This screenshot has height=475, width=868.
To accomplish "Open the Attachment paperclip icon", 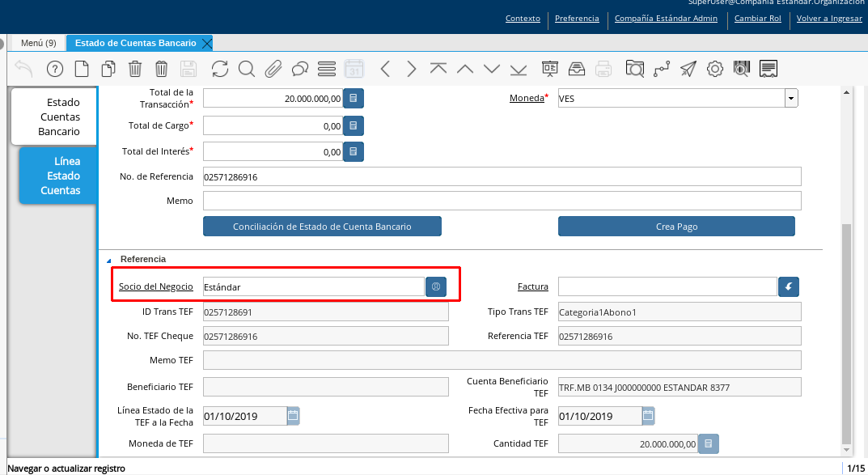I will [273, 69].
